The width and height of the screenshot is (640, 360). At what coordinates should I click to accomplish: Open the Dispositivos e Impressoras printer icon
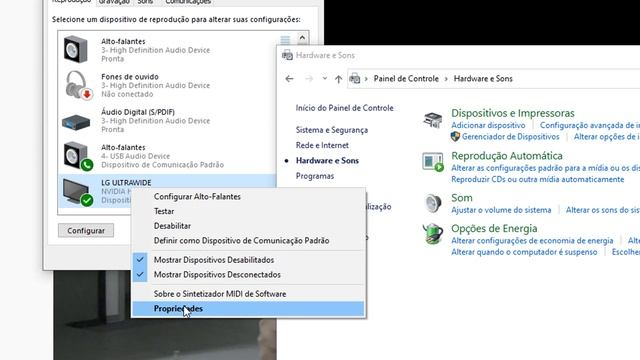point(433,120)
